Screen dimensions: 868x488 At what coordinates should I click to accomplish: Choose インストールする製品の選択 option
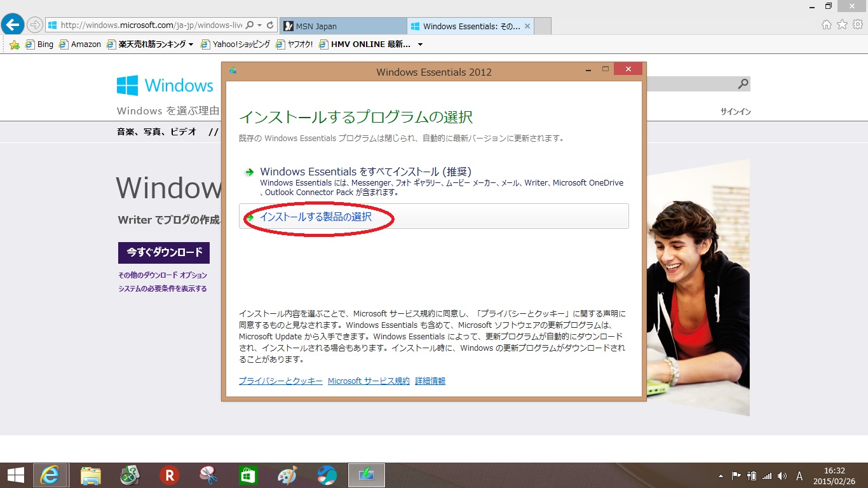click(434, 216)
